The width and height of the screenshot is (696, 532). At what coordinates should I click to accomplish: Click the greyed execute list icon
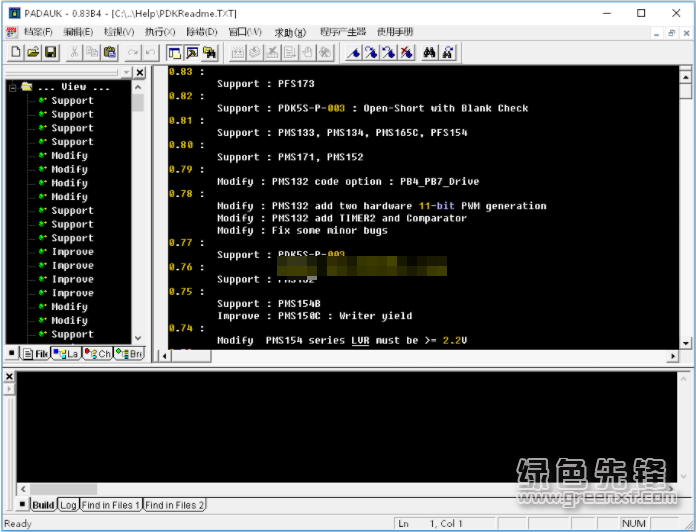[x=290, y=52]
